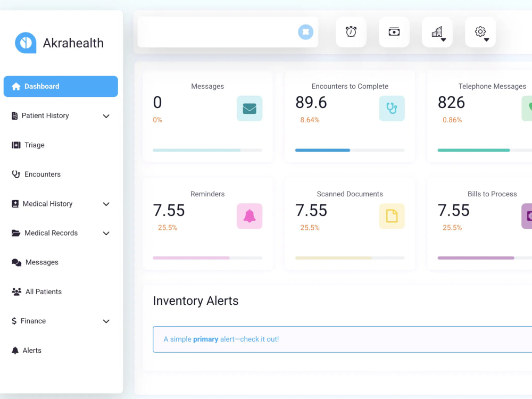Screen dimensions: 532x399
Task: Click the Dashboard home icon
Action: pyautogui.click(x=16, y=86)
